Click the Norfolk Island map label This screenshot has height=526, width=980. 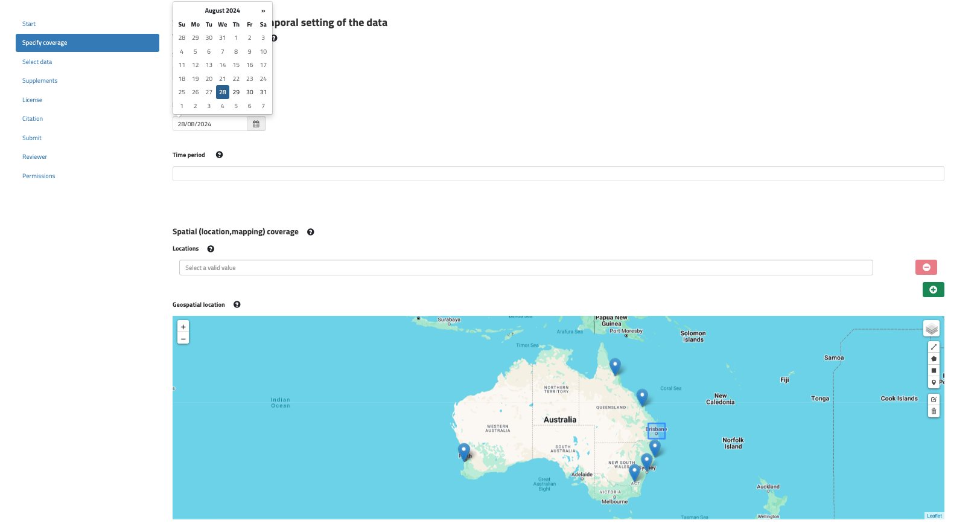[x=733, y=444]
